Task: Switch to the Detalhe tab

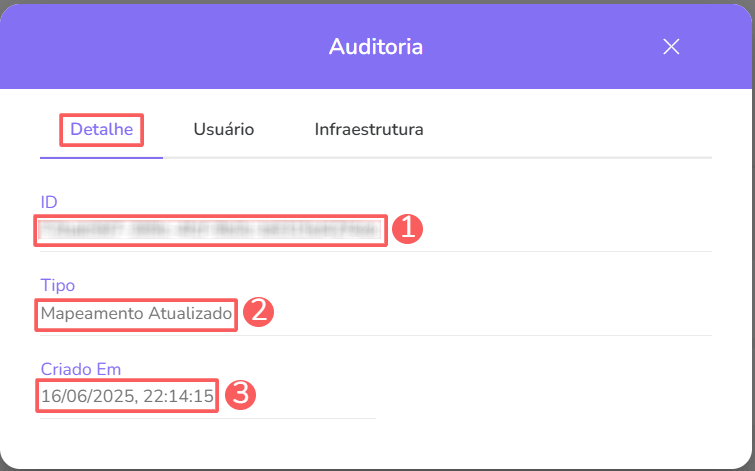Action: [x=101, y=130]
